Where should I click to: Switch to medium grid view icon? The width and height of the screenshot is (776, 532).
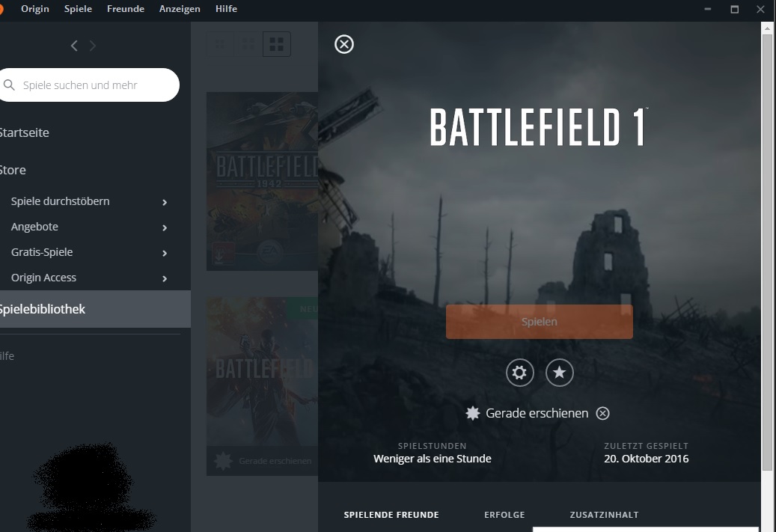pos(248,45)
